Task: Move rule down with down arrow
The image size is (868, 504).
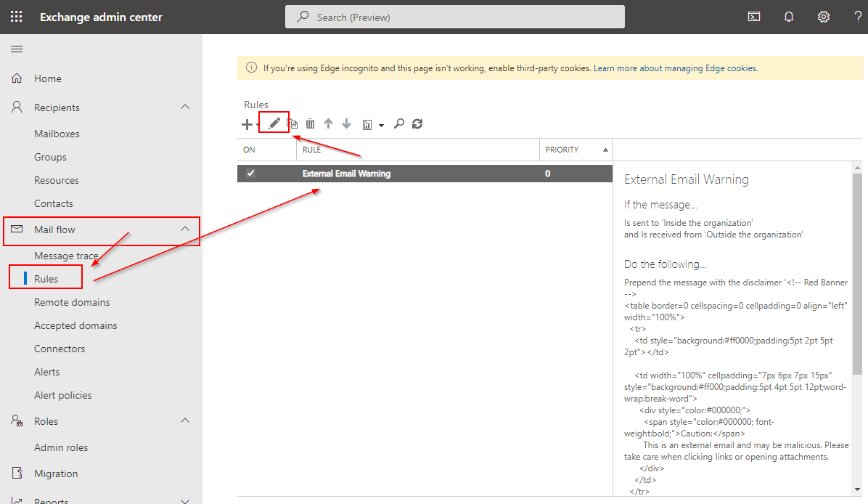Action: pos(346,123)
